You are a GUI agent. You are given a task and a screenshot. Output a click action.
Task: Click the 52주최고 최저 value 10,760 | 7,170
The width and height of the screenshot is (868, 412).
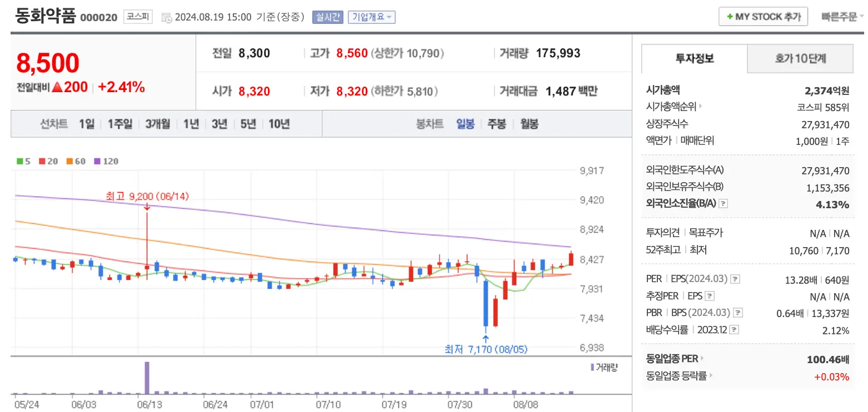[819, 250]
